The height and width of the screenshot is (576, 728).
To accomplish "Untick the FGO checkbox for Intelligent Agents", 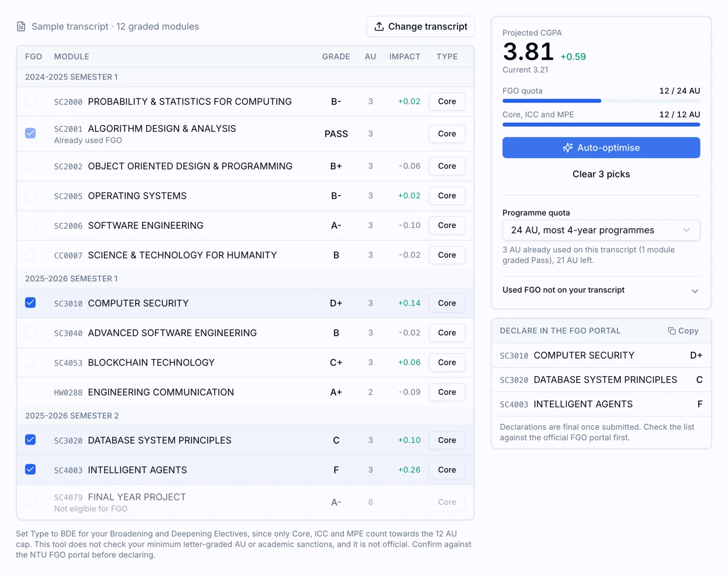I will (x=30, y=469).
